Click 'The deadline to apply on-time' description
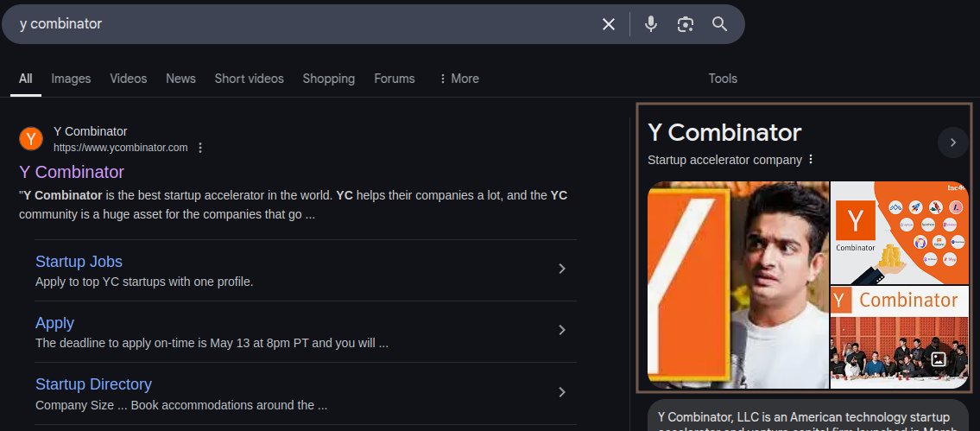Viewport: 980px width, 431px height. [212, 344]
